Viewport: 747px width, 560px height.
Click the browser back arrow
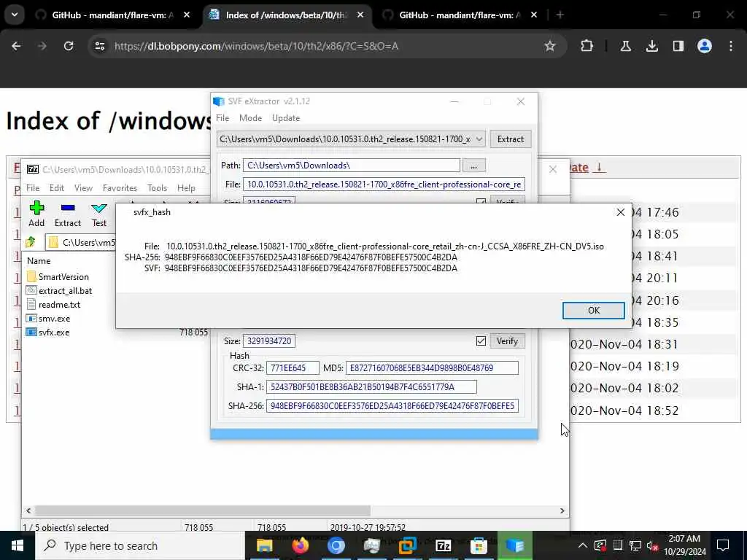pos(16,46)
